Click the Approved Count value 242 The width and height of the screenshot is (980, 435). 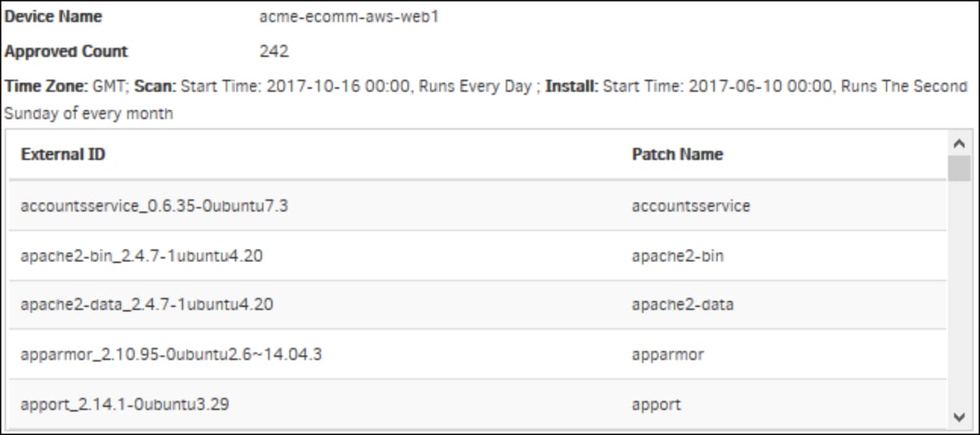click(274, 51)
